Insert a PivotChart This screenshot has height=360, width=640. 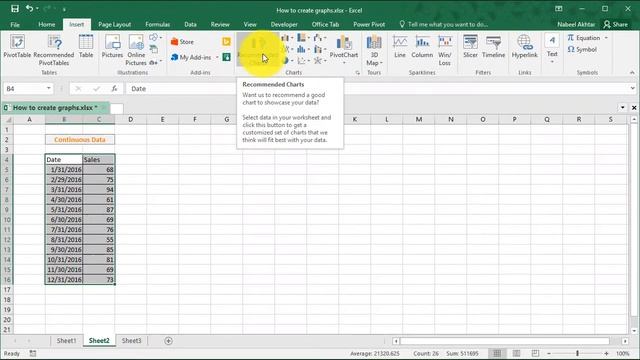[344, 49]
